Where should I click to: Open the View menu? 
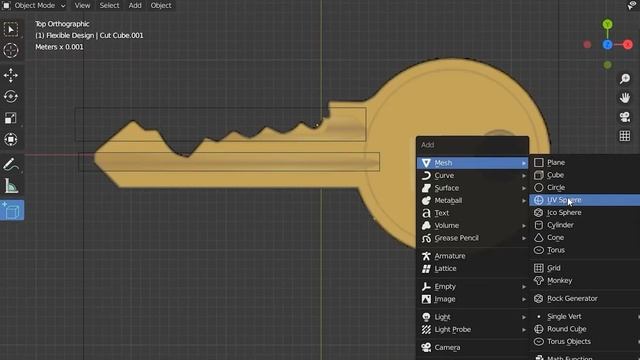[x=82, y=5]
